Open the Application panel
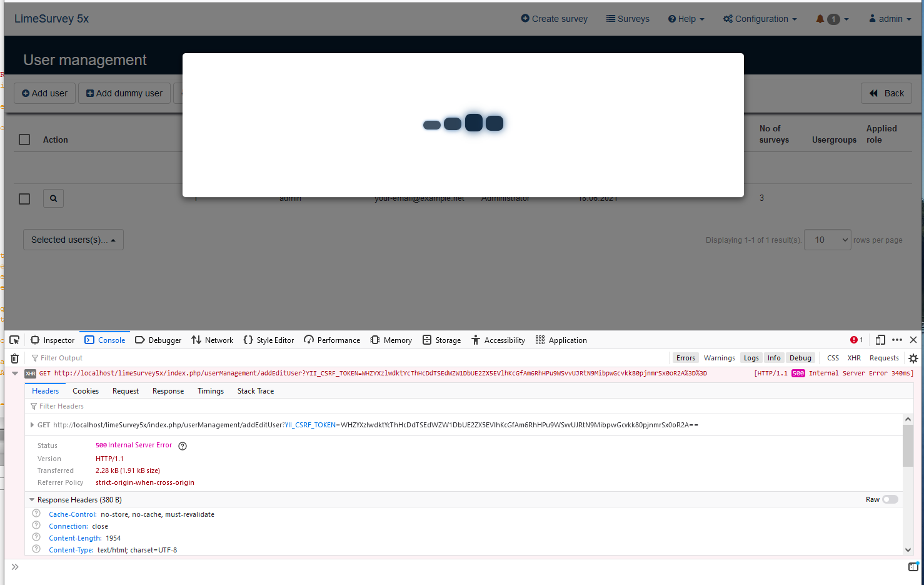The height and width of the screenshot is (585, 924). (561, 340)
